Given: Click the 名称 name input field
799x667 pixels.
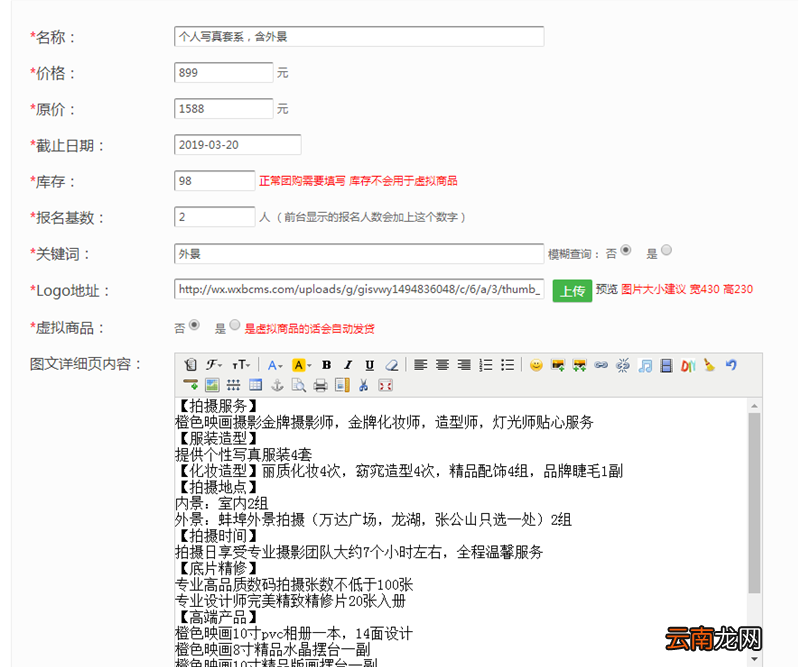Looking at the screenshot, I should 359,36.
